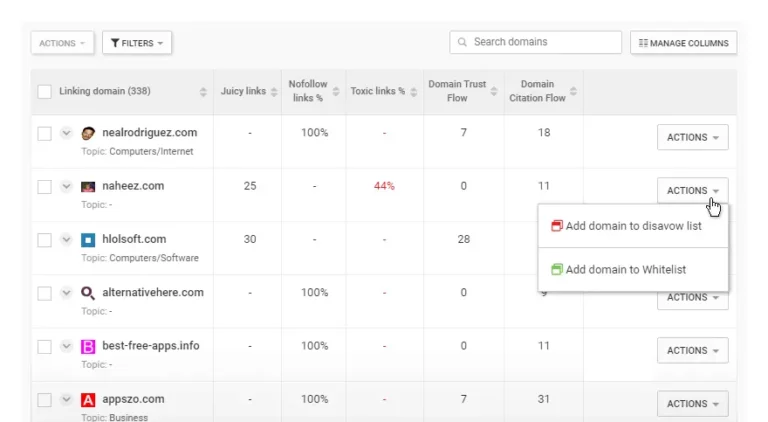768x422 pixels.
Task: Sort by Toxic links % column arrows
Action: (413, 92)
